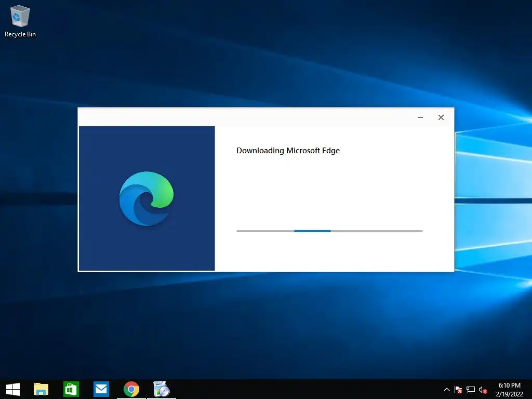Click the Microsoft Edge logo image

point(147,198)
